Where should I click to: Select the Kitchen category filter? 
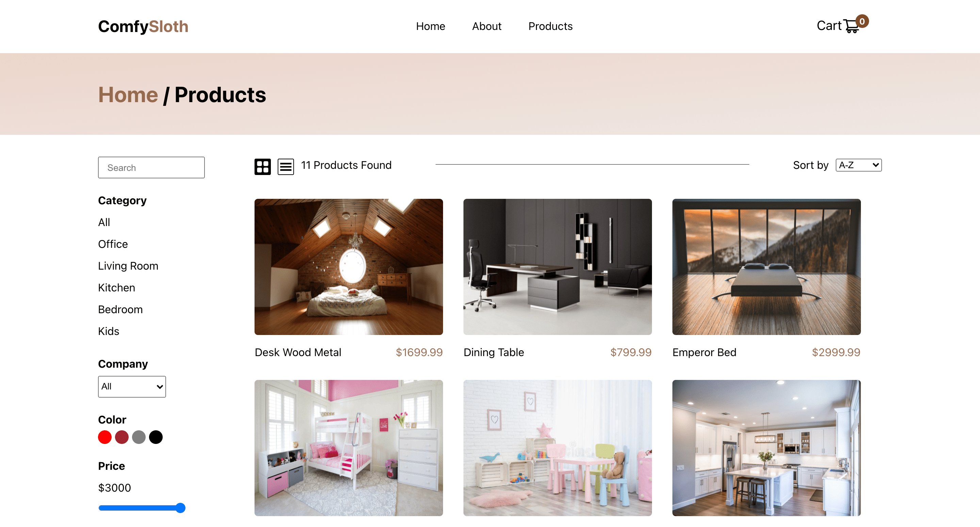point(116,287)
